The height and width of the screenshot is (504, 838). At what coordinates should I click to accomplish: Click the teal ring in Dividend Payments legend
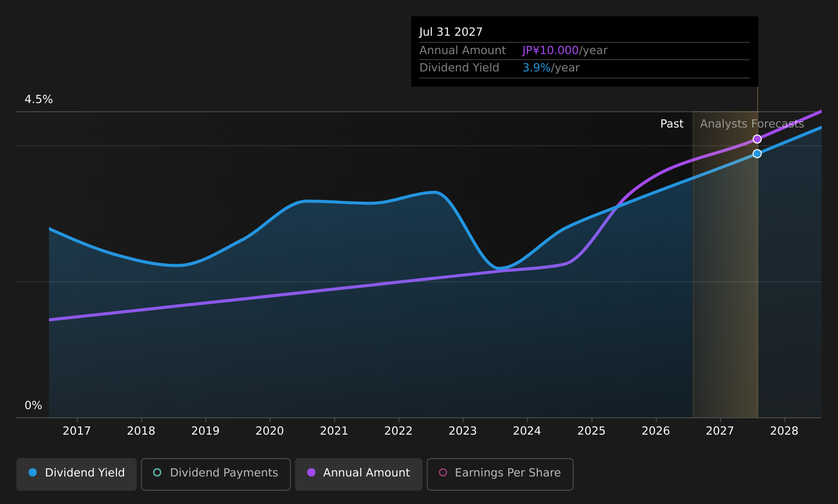click(x=157, y=472)
